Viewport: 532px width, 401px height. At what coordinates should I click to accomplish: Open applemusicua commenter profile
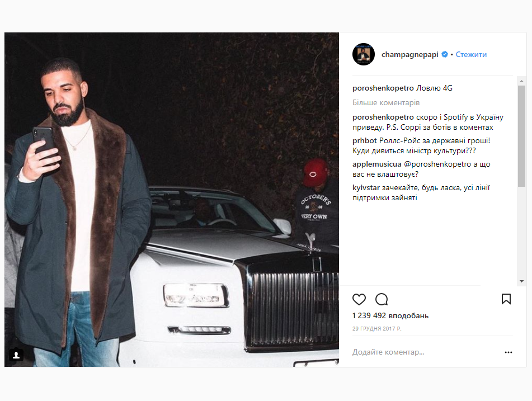click(x=376, y=164)
